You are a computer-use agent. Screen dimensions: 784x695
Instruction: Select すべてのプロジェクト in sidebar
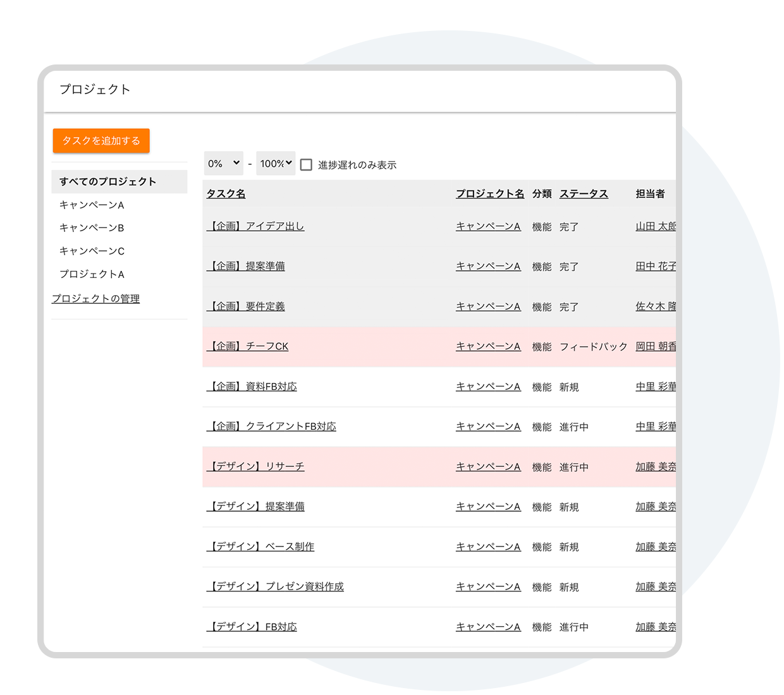107,182
